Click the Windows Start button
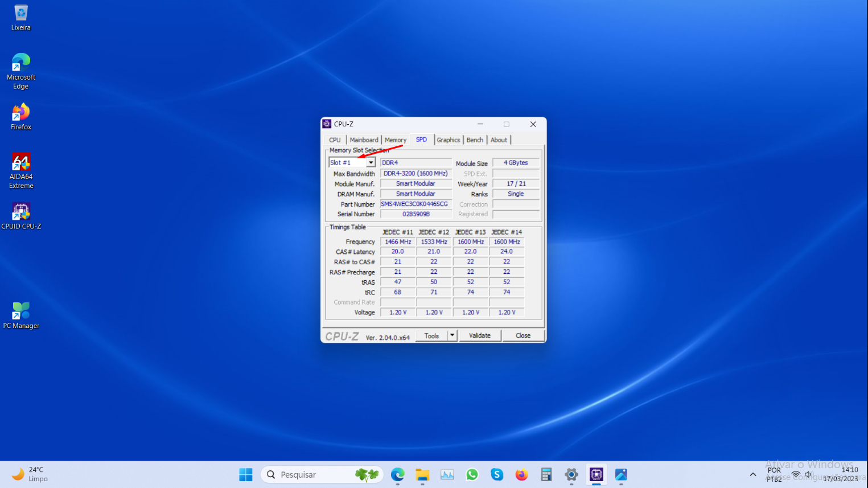 [246, 474]
